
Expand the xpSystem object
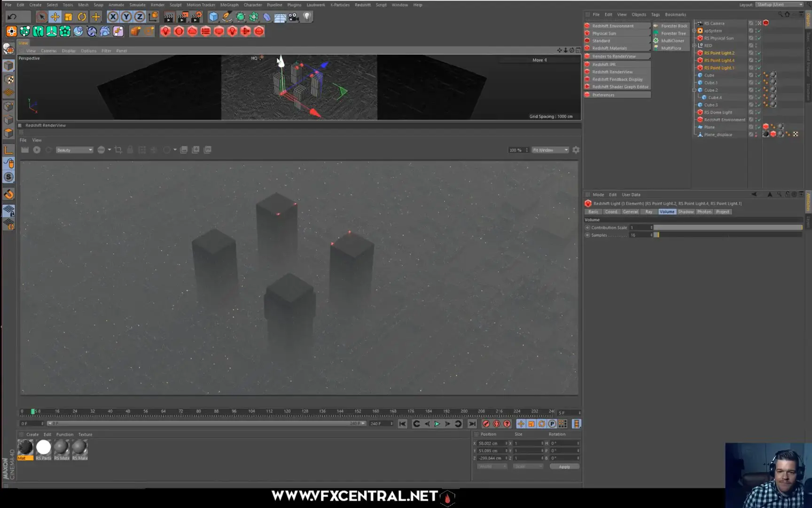point(695,31)
